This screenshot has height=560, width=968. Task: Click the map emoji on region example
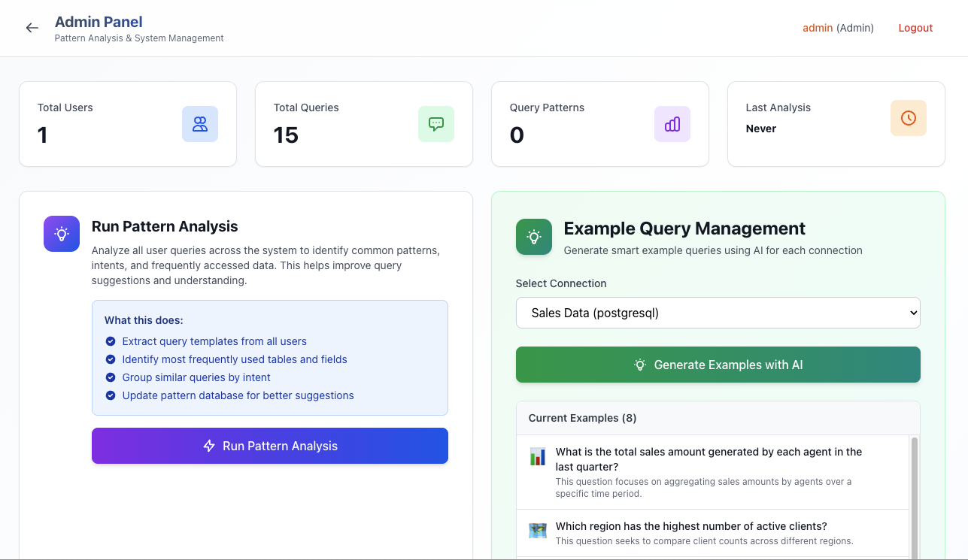click(x=538, y=531)
